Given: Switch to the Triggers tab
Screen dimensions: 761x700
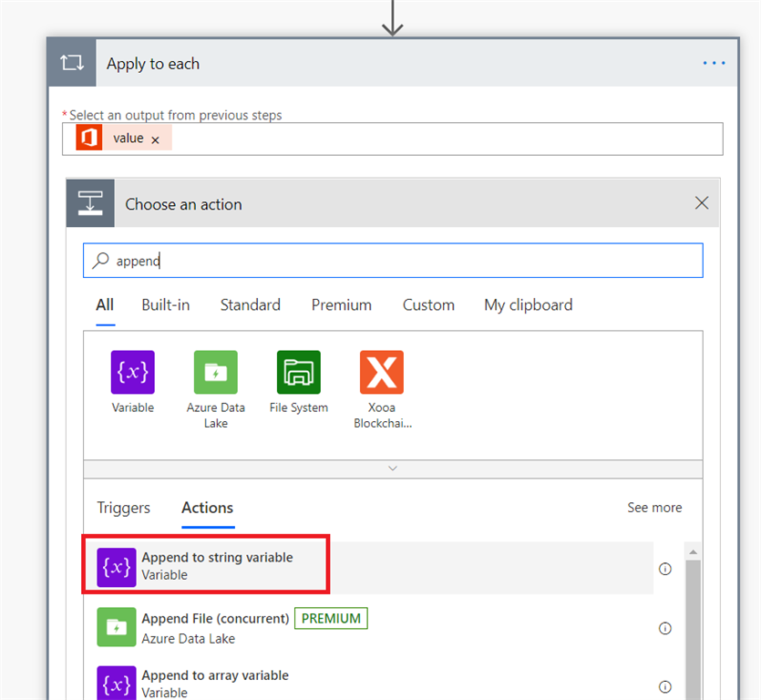Looking at the screenshot, I should pos(124,508).
